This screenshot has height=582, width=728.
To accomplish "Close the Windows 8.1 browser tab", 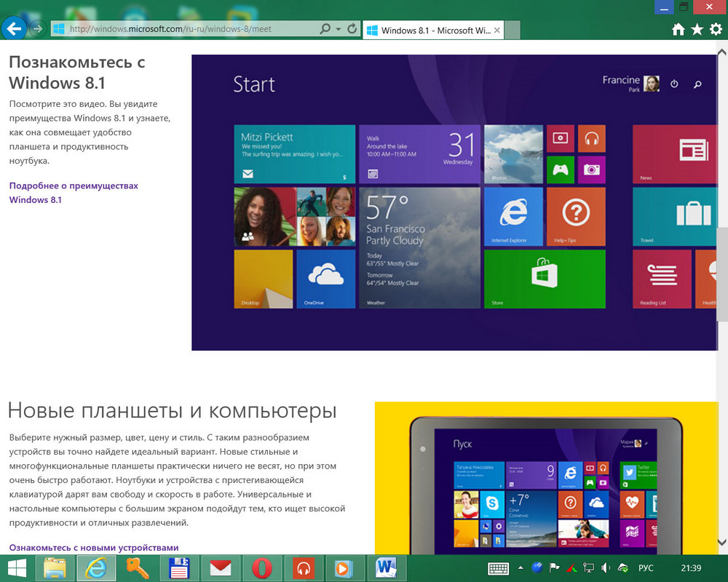I will [496, 30].
